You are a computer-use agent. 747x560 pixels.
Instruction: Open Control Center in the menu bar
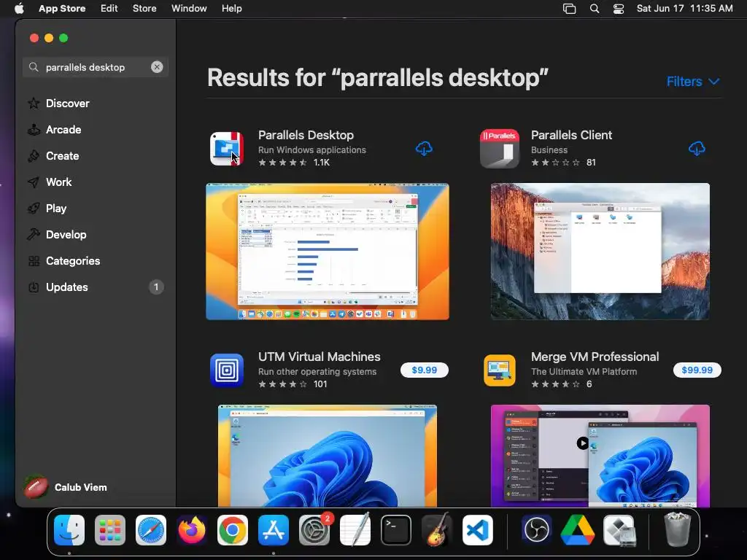coord(619,9)
